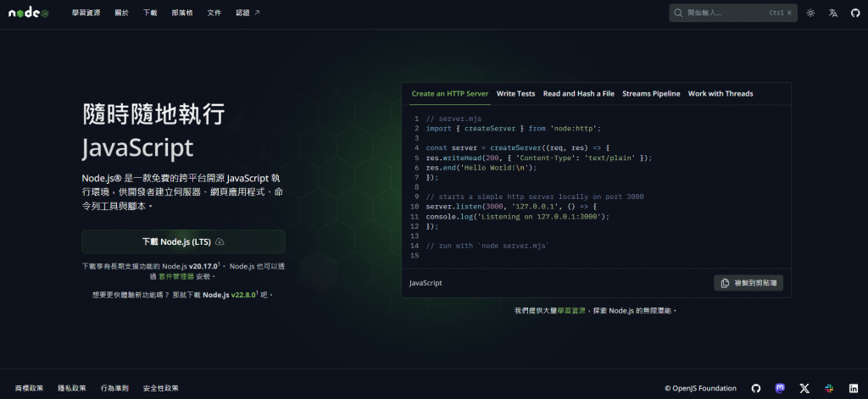Click the console.log('Listening on 127.0.0.1:3000') line

tap(518, 216)
